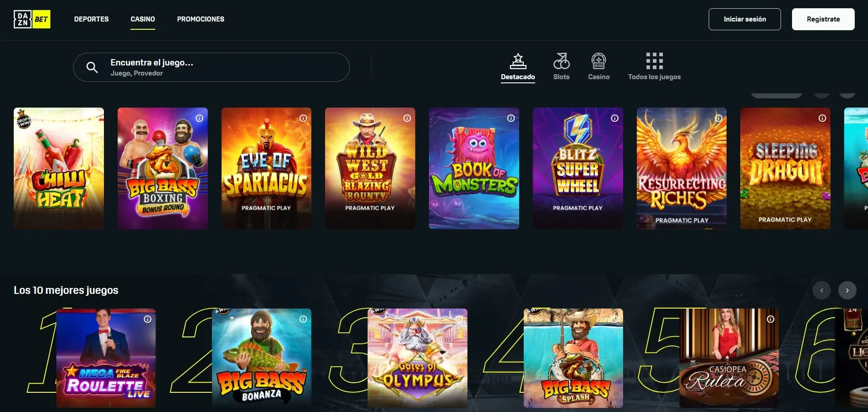Click the search magnifier icon

pos(92,67)
